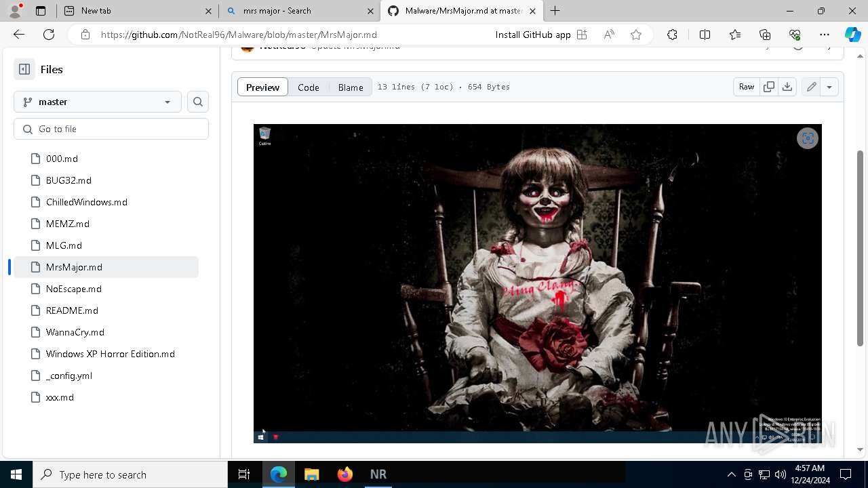868x488 pixels.
Task: Switch to Blame view tab
Action: [351, 87]
